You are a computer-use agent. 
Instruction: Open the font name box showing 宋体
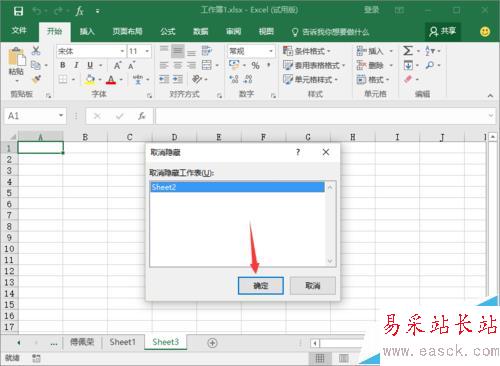tap(91, 51)
